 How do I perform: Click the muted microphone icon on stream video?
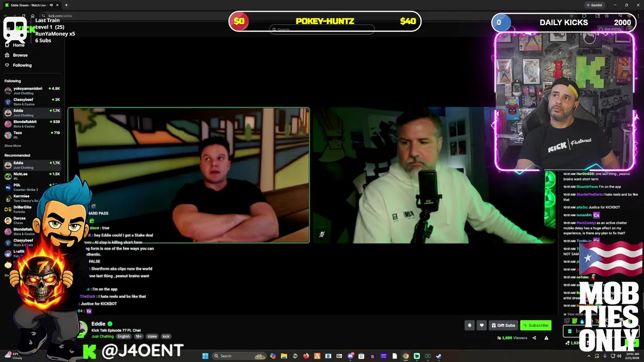[x=322, y=234]
